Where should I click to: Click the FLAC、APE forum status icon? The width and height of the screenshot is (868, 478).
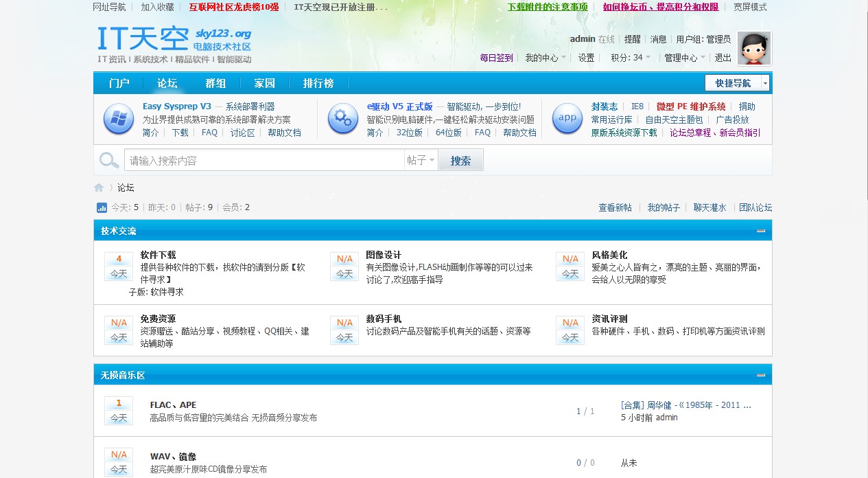pos(119,411)
